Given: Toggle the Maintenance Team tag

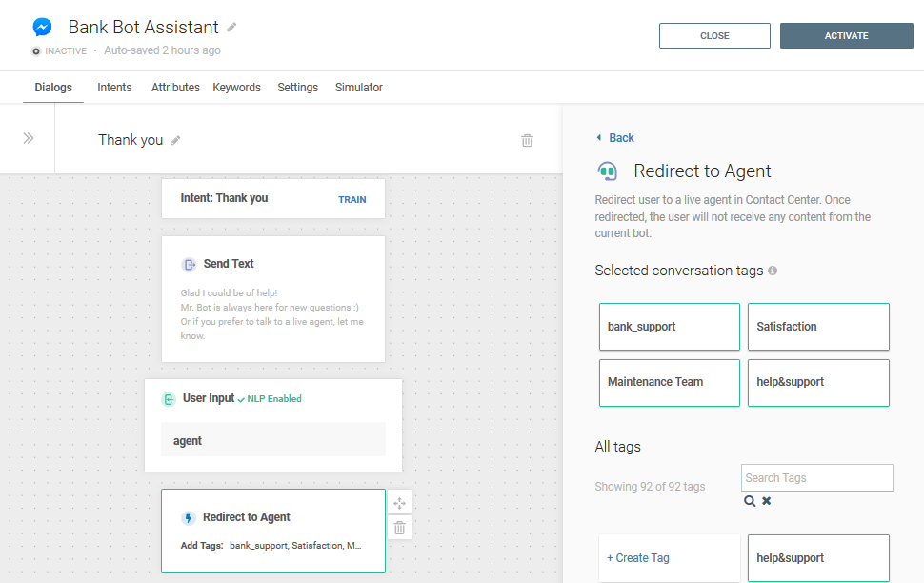Looking at the screenshot, I should [x=669, y=382].
